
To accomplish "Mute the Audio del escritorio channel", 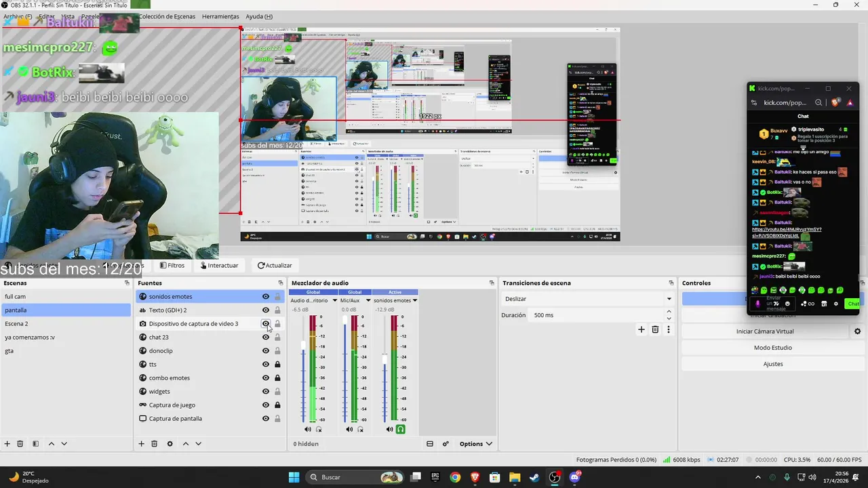I will click(308, 429).
